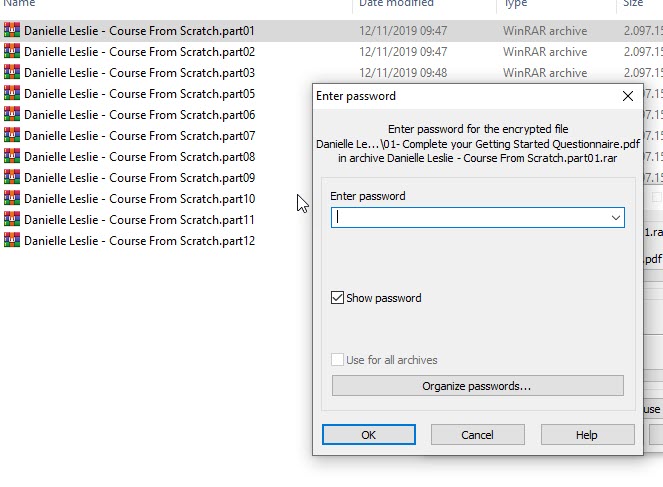Click the WinRAR icon of part10 archive

12,198
